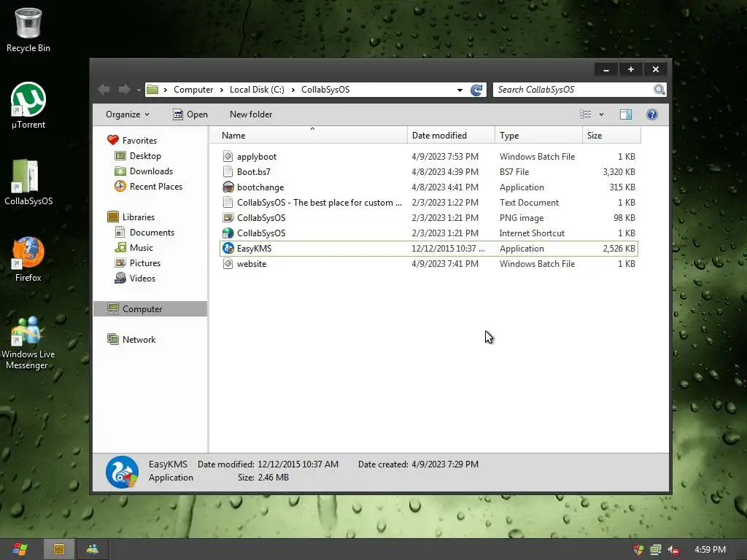
Task: Expand the arrow after Computer breadcrumb
Action: [222, 90]
